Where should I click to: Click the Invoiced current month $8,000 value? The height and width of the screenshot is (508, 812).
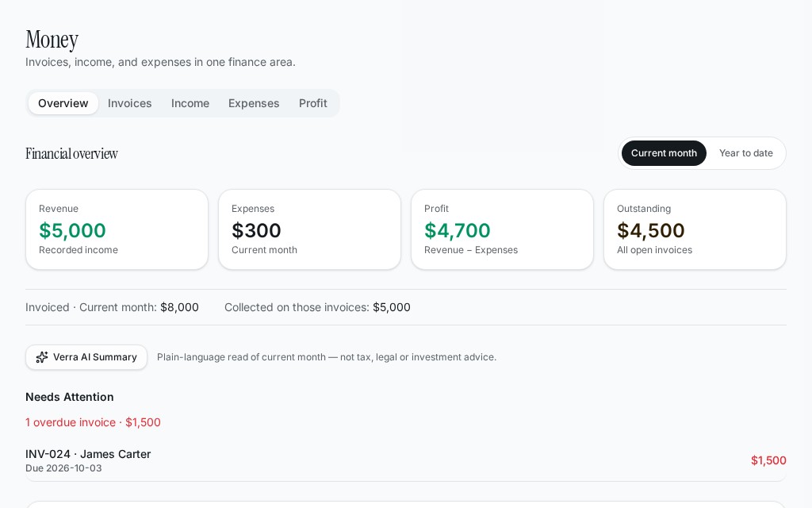[179, 307]
